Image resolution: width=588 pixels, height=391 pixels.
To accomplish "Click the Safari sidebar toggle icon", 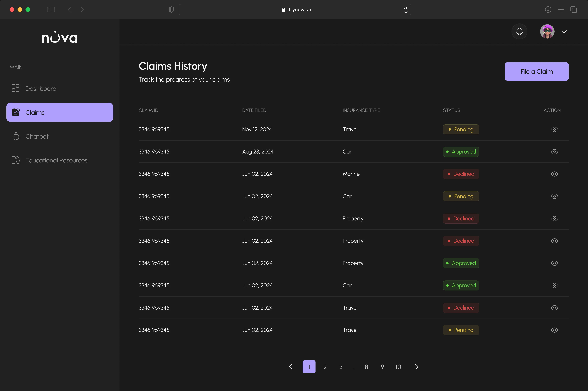I will (x=51, y=9).
